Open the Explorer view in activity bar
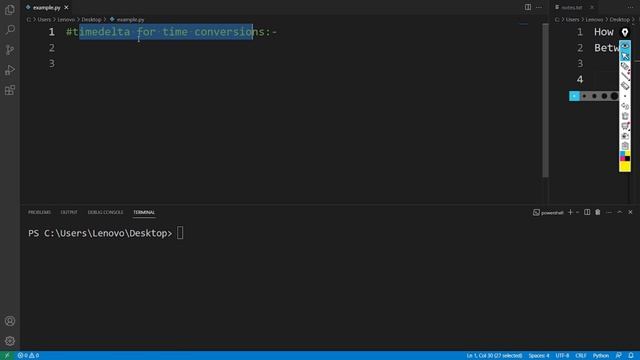Image resolution: width=640 pixels, height=360 pixels. coord(10,9)
